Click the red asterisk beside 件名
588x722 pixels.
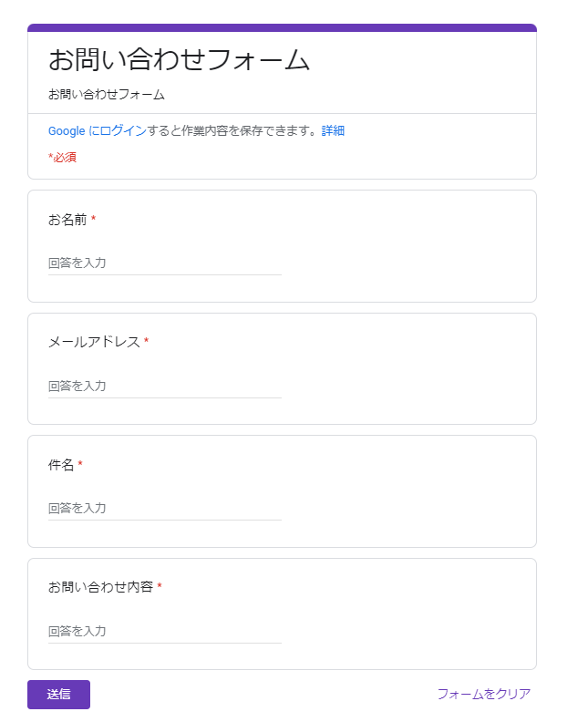(80, 463)
